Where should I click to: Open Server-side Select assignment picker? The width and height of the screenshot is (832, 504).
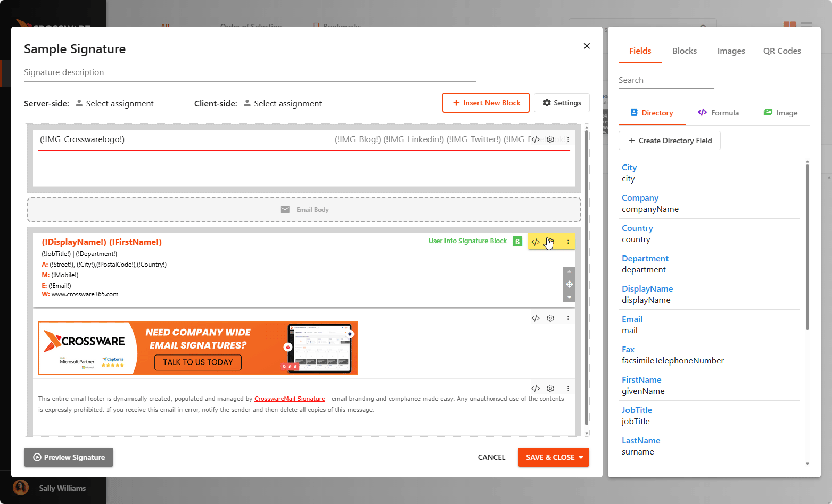click(114, 104)
